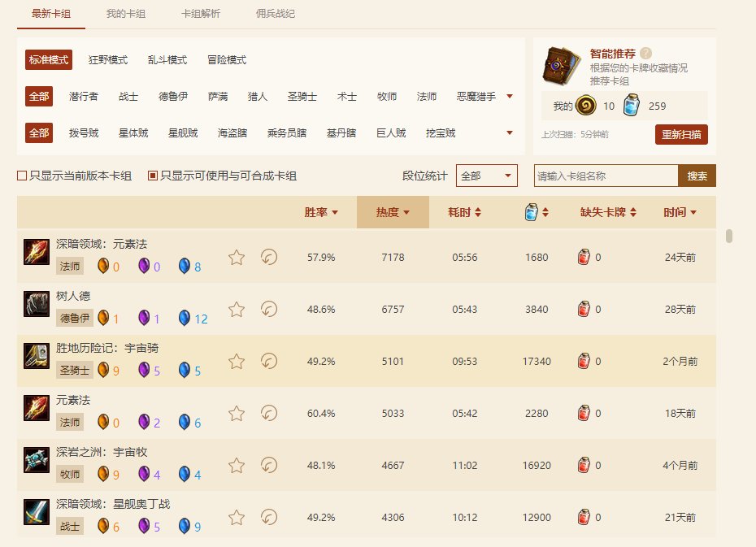Click the star icon for 元素法 deck

(x=237, y=414)
